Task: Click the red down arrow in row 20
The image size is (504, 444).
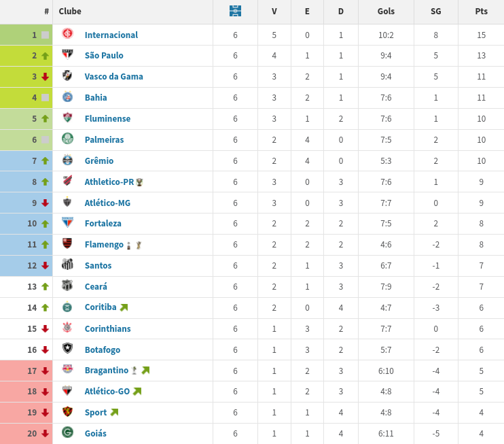Action: coord(45,434)
